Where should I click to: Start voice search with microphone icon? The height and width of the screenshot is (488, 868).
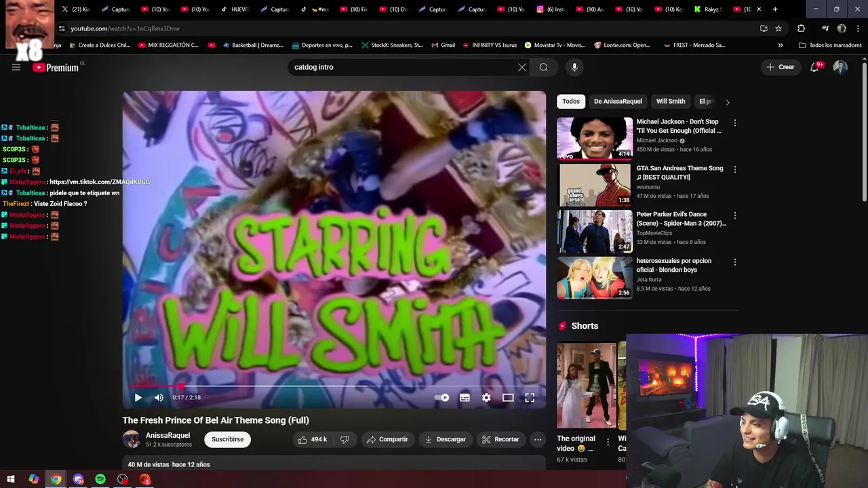[574, 67]
